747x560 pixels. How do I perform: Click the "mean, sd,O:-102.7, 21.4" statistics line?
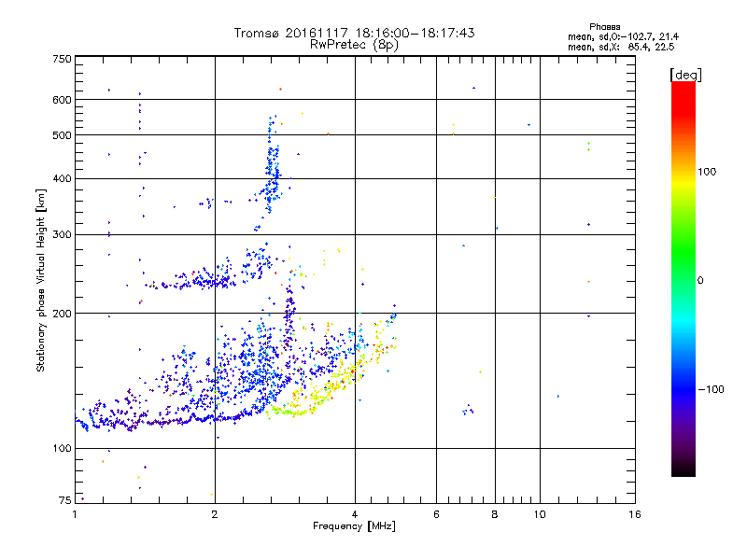coord(623,36)
